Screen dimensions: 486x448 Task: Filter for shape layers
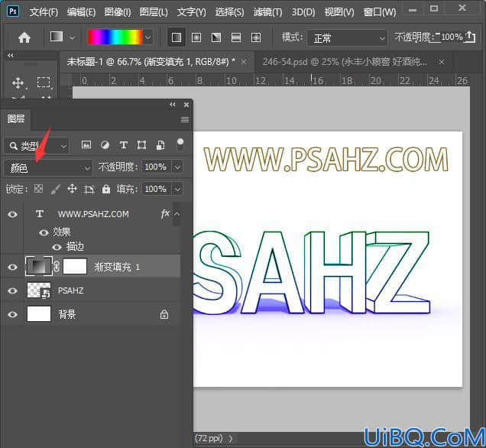141,144
